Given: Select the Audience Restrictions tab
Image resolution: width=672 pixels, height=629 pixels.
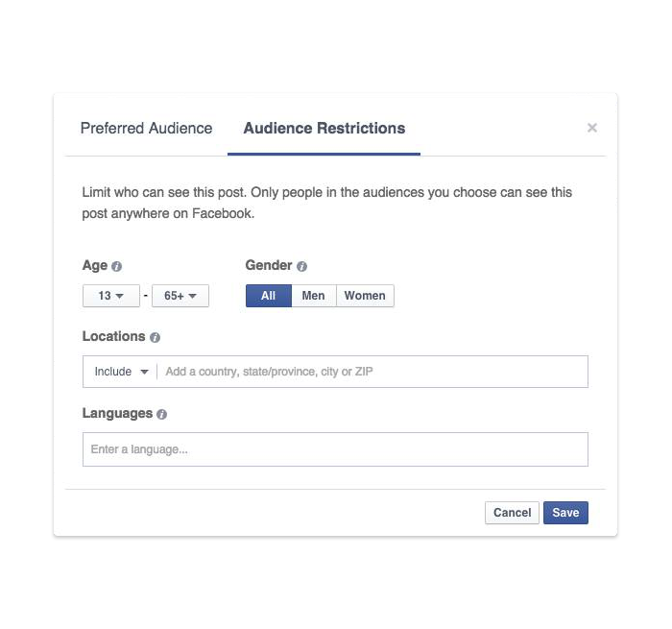Looking at the screenshot, I should pos(324,129).
